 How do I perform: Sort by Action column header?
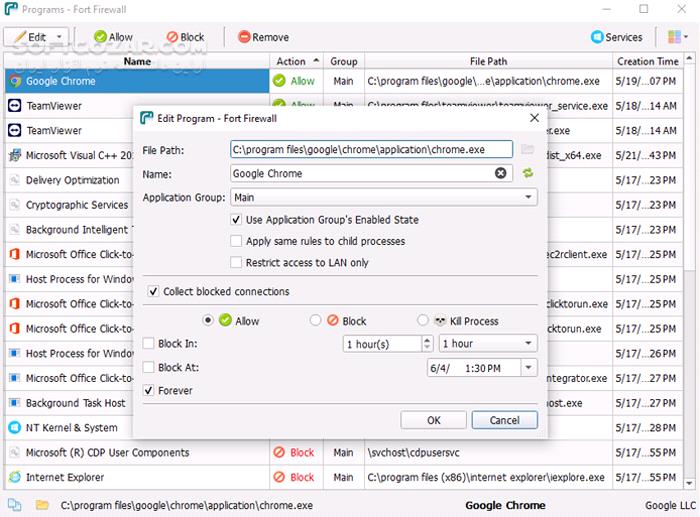(x=296, y=61)
